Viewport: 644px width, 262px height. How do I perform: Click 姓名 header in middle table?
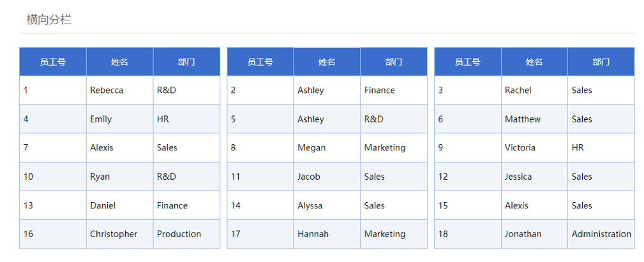tap(327, 62)
